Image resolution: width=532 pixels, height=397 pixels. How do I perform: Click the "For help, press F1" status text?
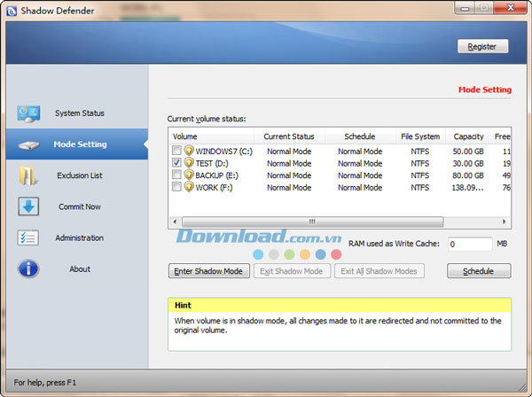(45, 383)
